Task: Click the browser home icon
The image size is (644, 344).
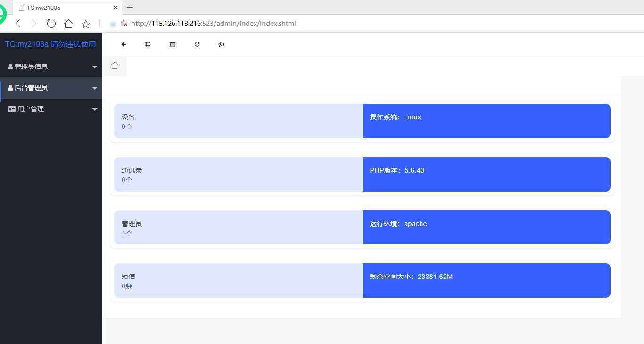Action: [68, 23]
